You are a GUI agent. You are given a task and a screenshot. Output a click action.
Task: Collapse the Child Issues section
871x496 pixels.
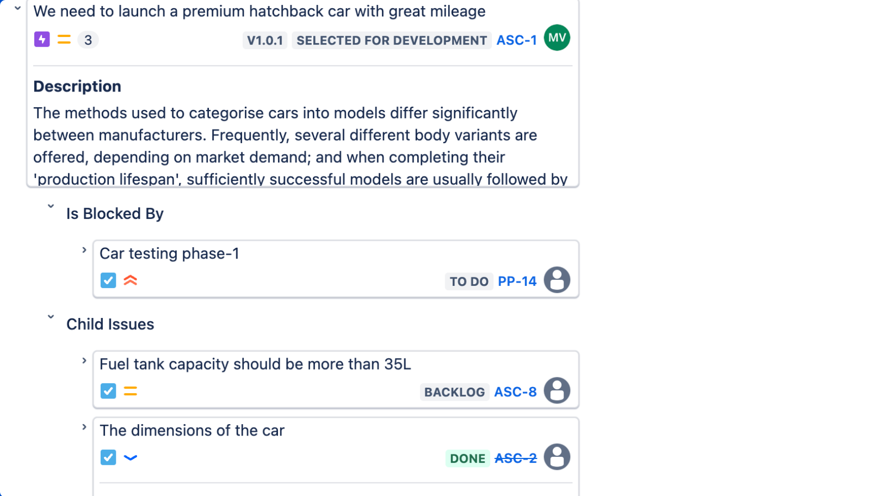51,318
